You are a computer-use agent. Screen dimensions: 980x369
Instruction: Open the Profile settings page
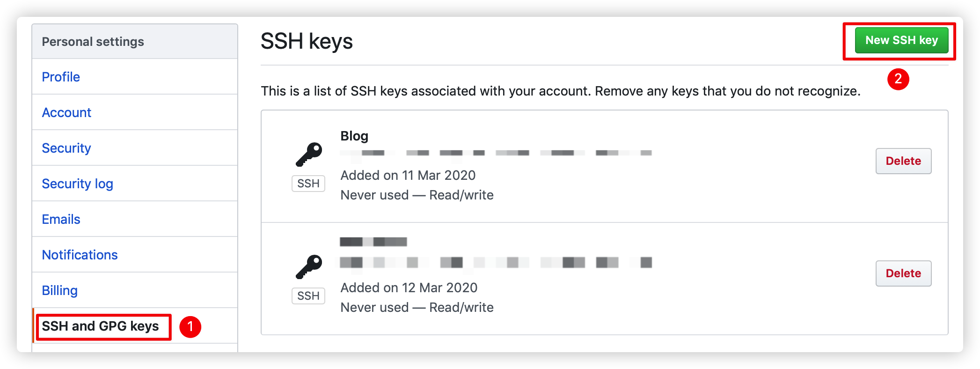click(x=61, y=77)
